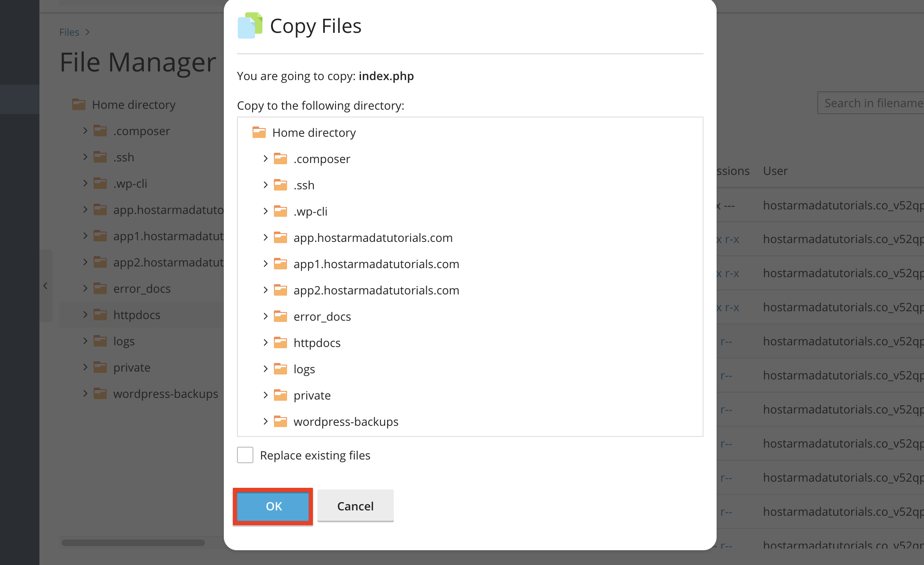Choose .composer as the copy destination
Image resolution: width=924 pixels, height=565 pixels.
click(x=322, y=159)
